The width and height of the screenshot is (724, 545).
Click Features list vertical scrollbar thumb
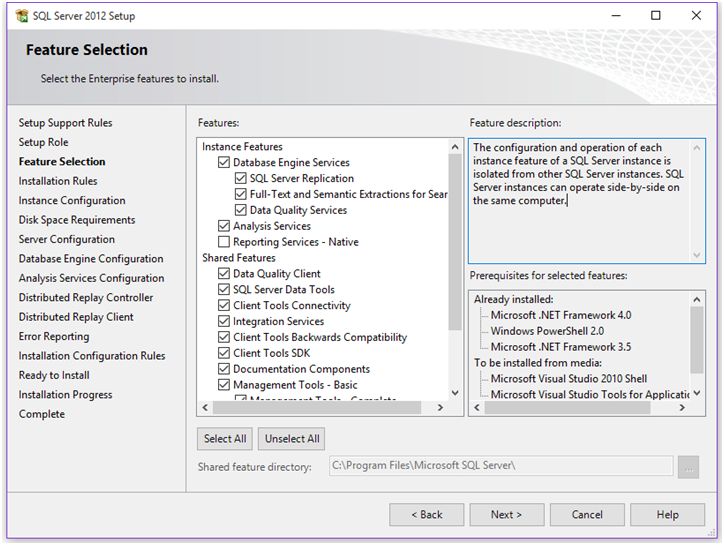tap(455, 242)
